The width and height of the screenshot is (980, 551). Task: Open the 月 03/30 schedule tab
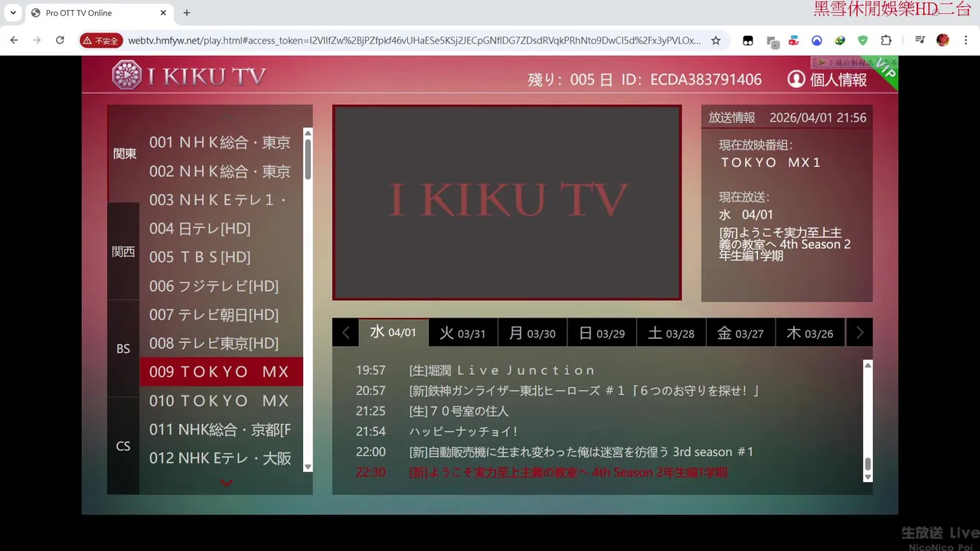tap(532, 333)
